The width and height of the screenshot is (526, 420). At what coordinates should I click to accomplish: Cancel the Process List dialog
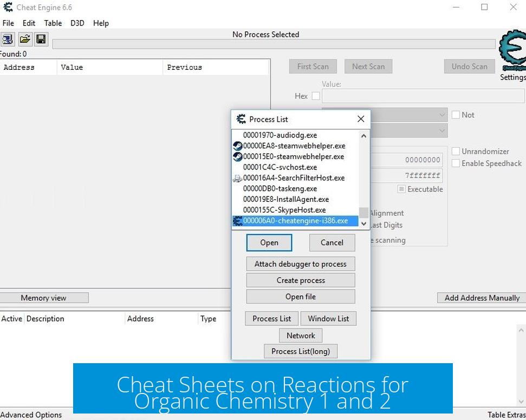(x=332, y=242)
